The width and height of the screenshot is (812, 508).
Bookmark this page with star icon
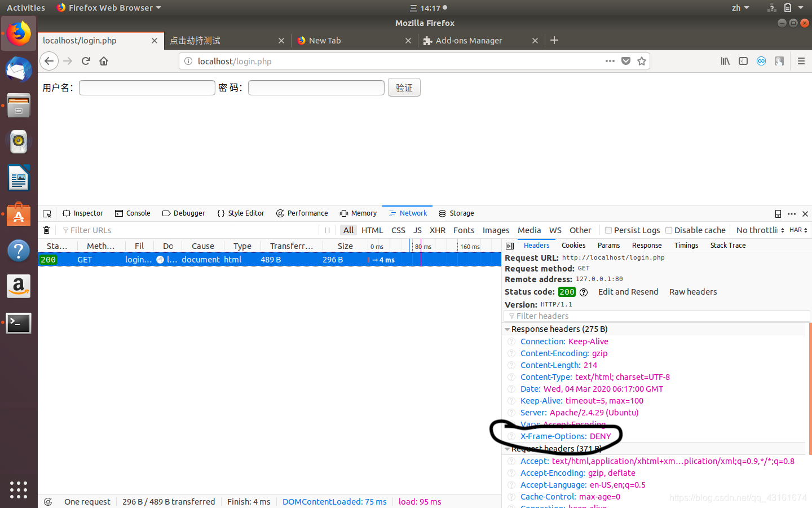[642, 61]
